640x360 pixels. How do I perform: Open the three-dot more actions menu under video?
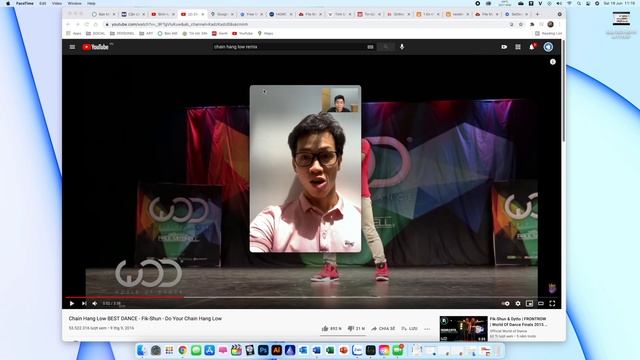pyautogui.click(x=427, y=329)
